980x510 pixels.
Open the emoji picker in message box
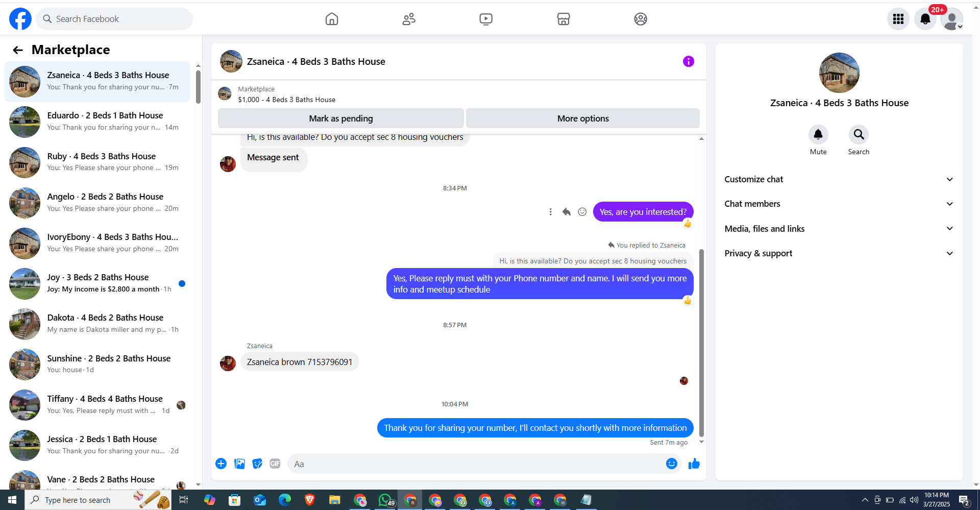click(x=672, y=464)
